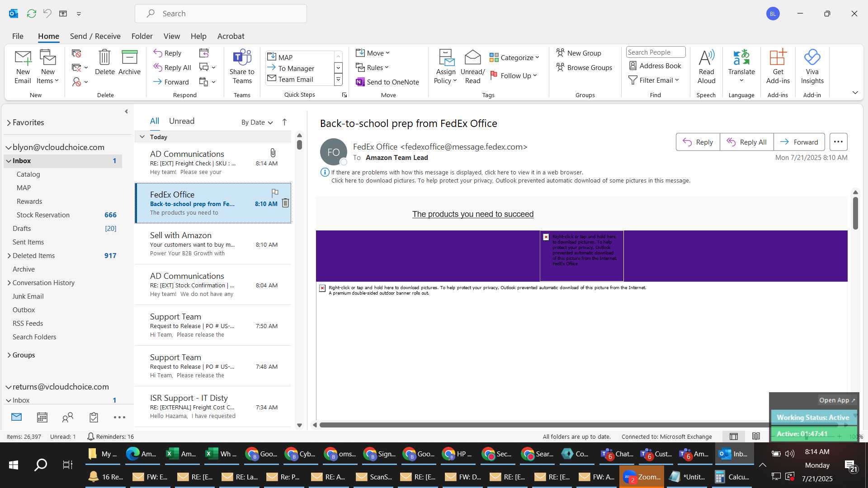Open the Move dropdown
Screen dimensions: 868x488
[373, 53]
